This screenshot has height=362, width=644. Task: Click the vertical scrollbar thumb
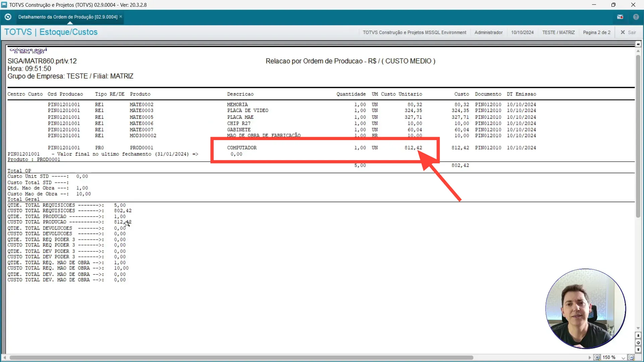[x=638, y=136]
